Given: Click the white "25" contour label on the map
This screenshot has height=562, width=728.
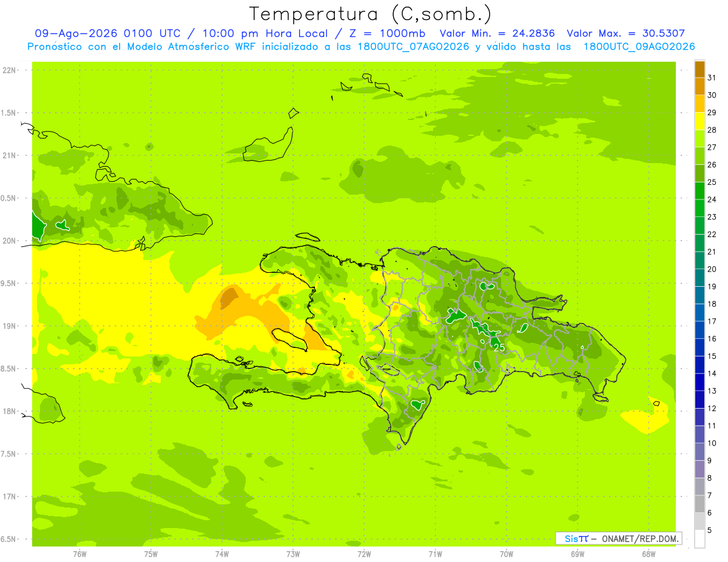Looking at the screenshot, I should [x=499, y=347].
